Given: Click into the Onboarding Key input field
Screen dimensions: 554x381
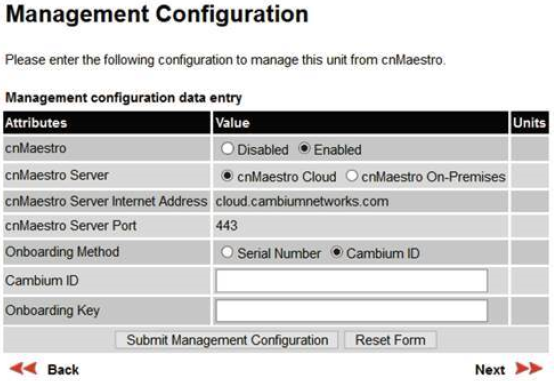Looking at the screenshot, I should [x=352, y=311].
